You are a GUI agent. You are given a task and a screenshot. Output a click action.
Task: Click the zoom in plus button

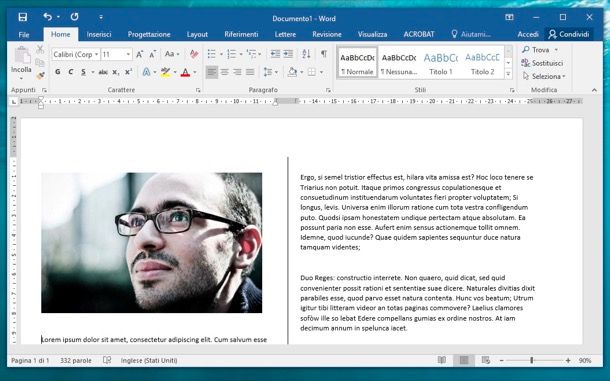568,360
